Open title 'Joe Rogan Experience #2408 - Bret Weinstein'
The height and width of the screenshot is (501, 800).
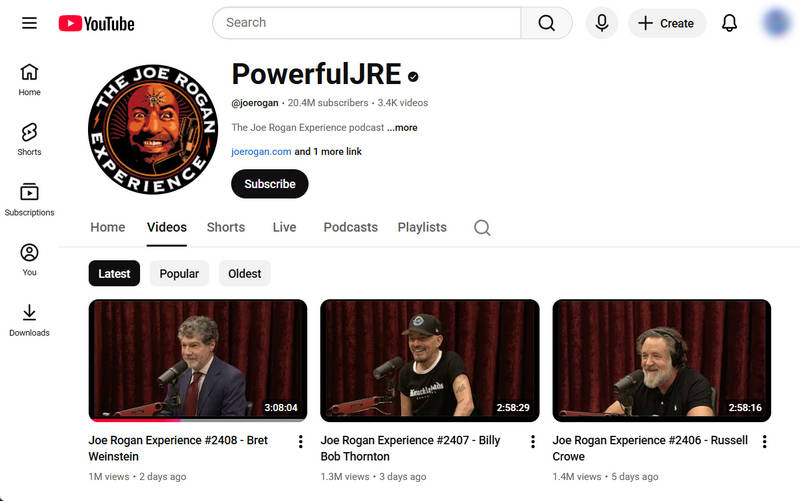click(178, 448)
